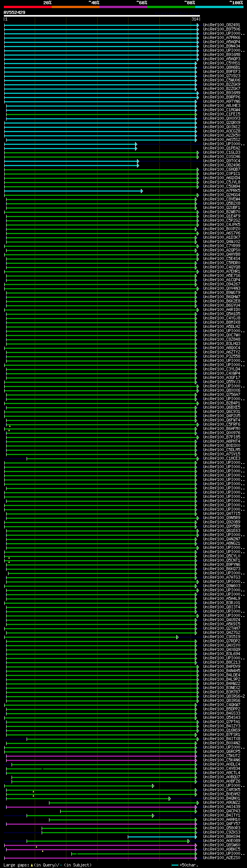Select the UniRef100_Q9Y5B9 label
The height and width of the screenshot is (868, 247).
[x=222, y=527]
